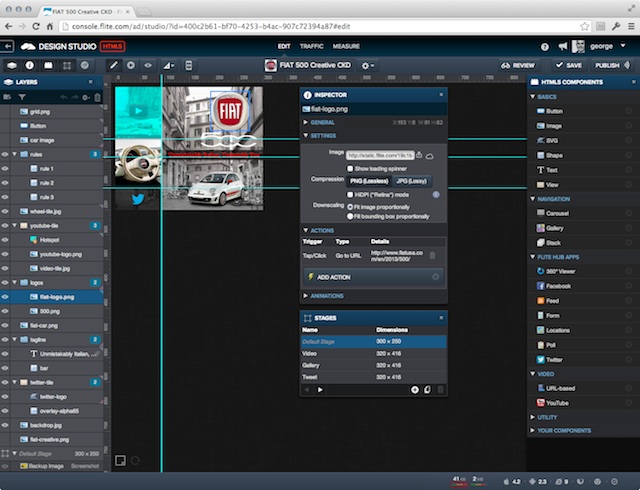The width and height of the screenshot is (640, 490).
Task: Add a new stage with plus icon
Action: pos(415,389)
